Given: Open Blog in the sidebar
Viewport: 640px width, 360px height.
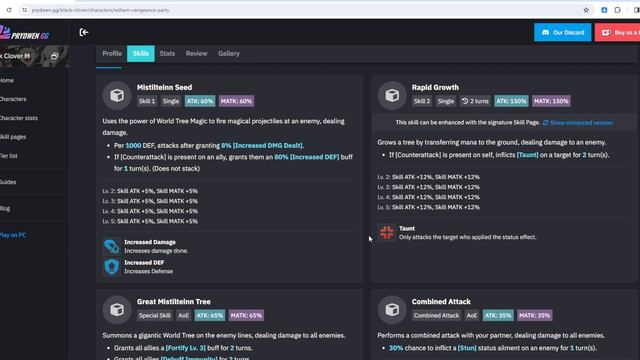Looking at the screenshot, I should (x=5, y=209).
